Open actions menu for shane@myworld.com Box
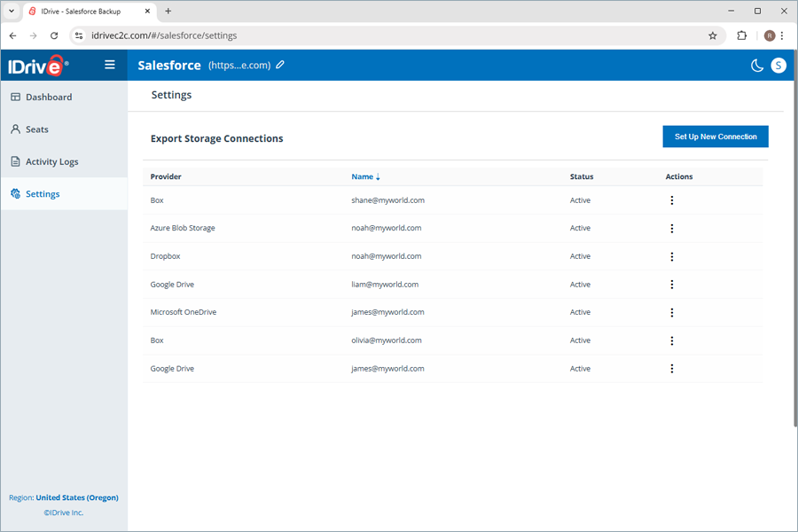 (x=672, y=200)
